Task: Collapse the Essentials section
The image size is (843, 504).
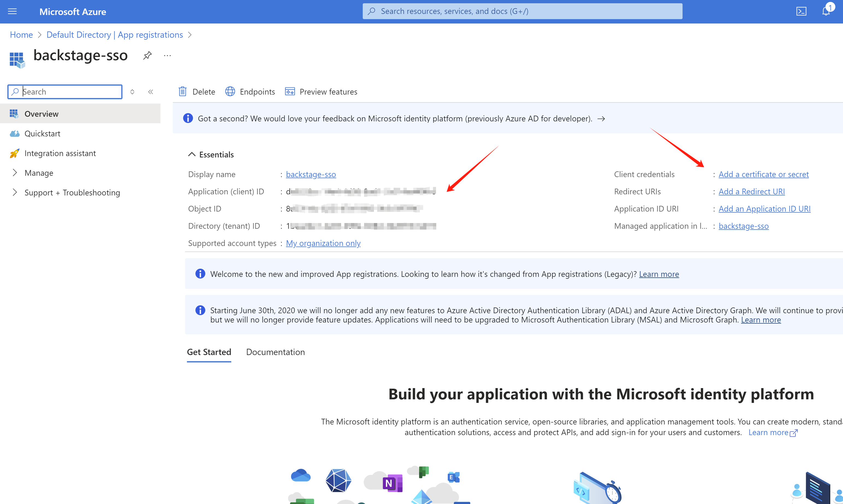Action: click(192, 154)
